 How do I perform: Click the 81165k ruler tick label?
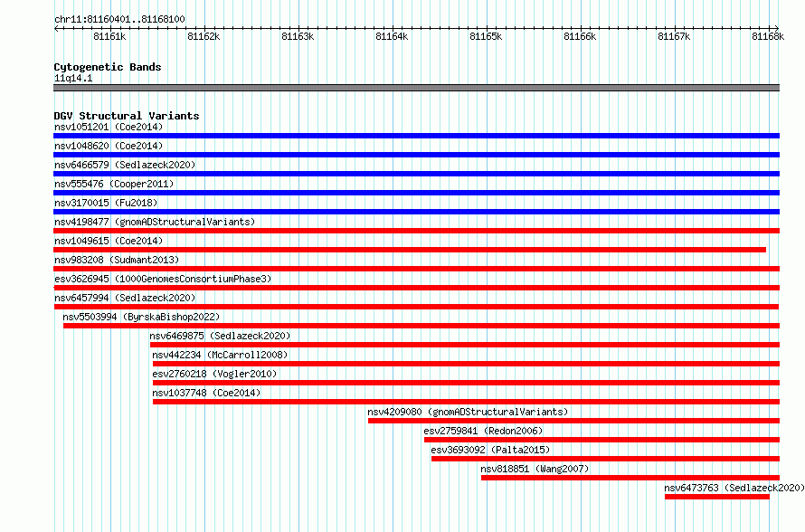pos(486,37)
